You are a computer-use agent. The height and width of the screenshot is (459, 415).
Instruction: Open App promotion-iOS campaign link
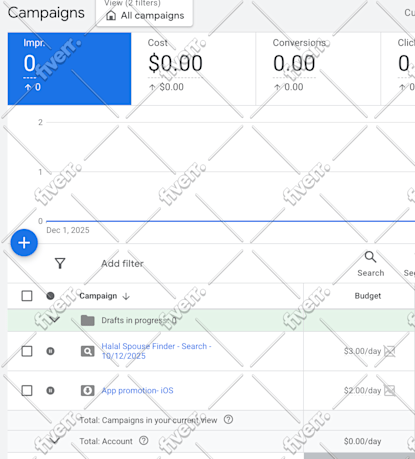[x=137, y=390]
